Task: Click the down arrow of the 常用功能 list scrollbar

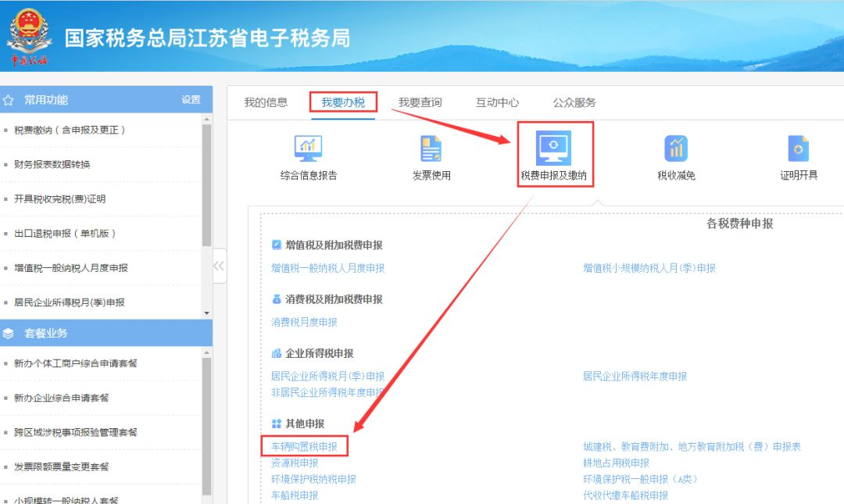Action: tap(206, 313)
